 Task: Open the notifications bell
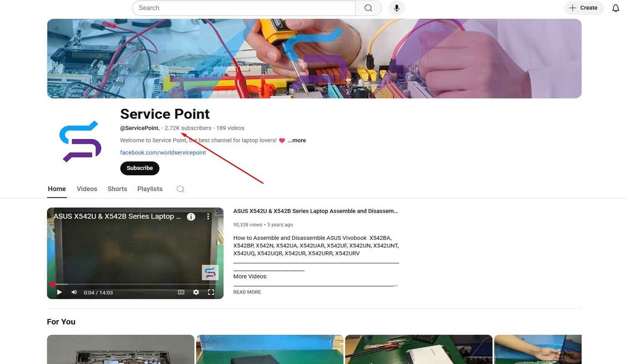click(615, 8)
